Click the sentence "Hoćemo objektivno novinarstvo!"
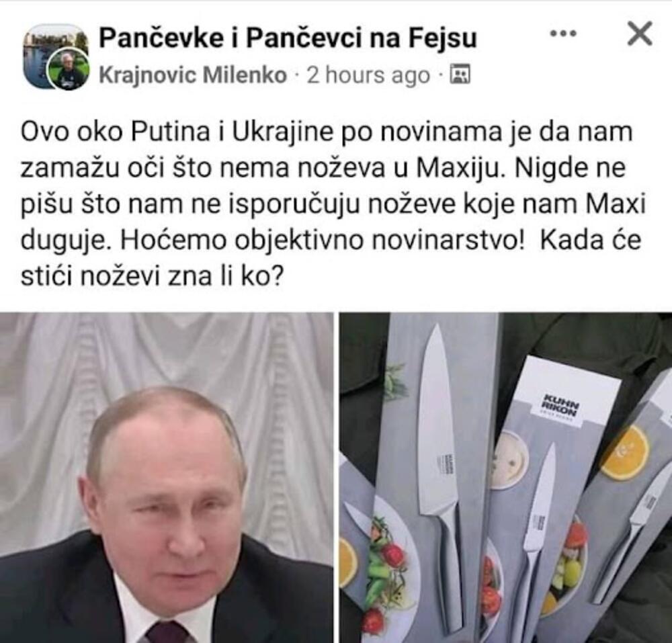Viewport: 672px width, 643px height. 322,241
